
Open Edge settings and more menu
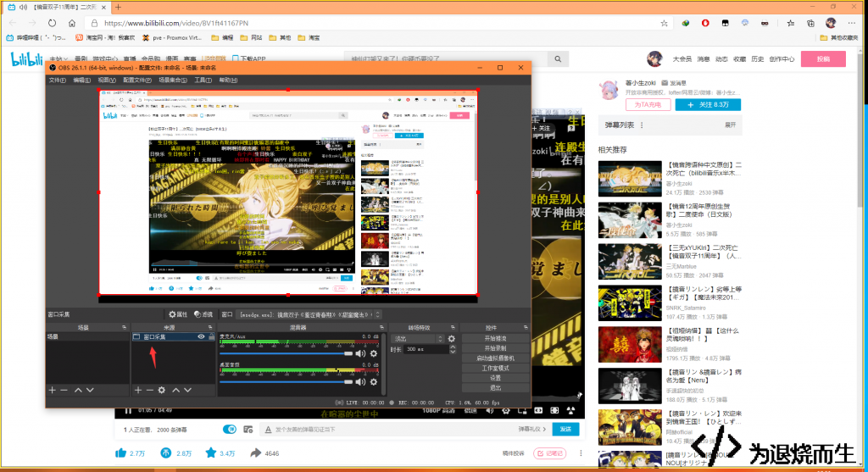(852, 23)
